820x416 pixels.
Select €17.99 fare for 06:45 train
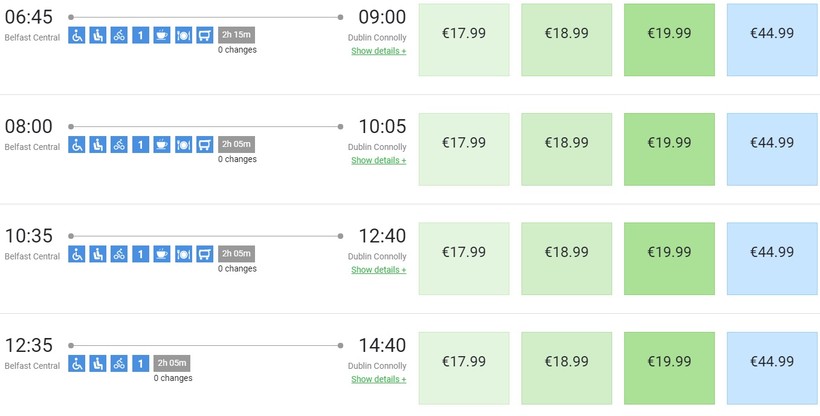click(x=464, y=40)
